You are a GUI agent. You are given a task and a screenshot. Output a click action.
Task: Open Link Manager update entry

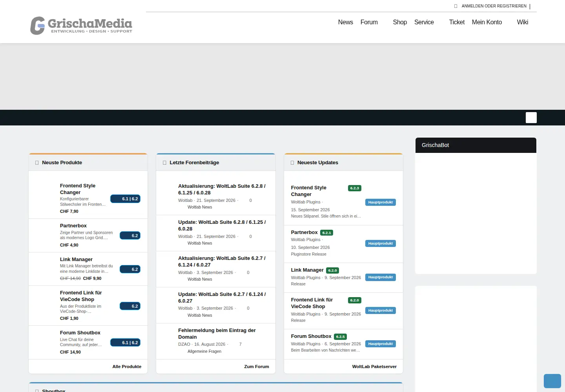click(x=307, y=270)
